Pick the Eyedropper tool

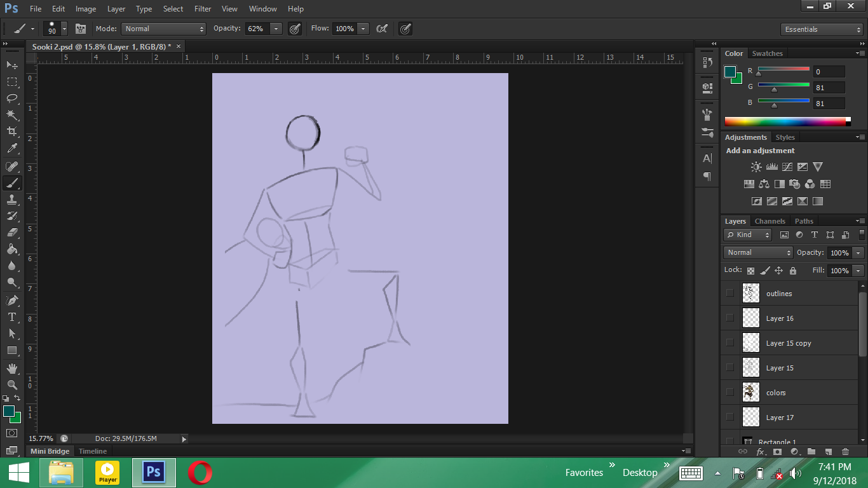pos(12,149)
